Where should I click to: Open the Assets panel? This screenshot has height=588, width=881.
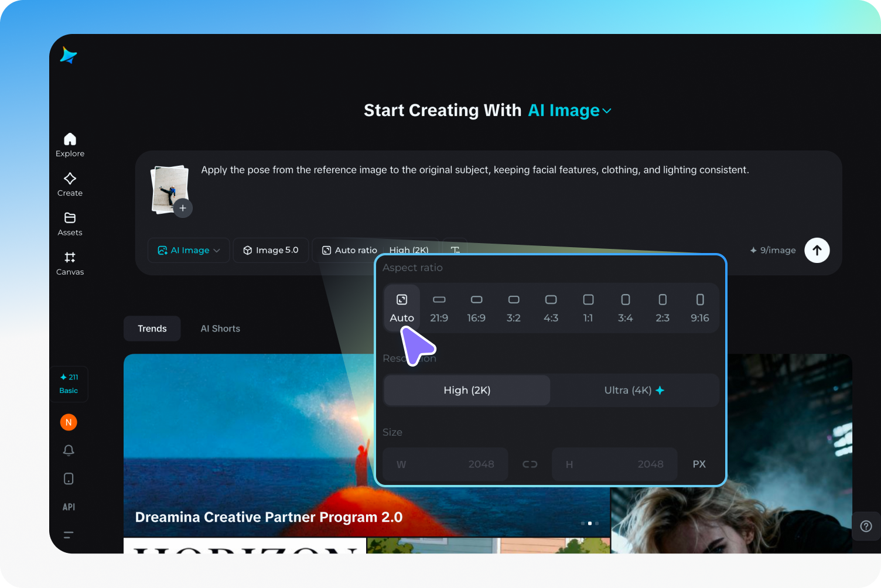point(70,223)
